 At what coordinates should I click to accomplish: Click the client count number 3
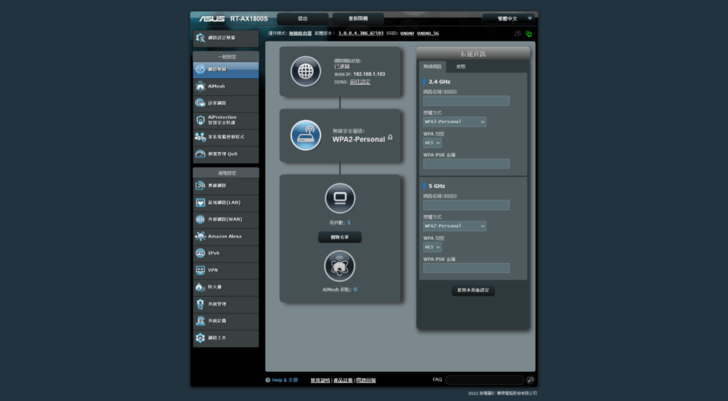(349, 223)
